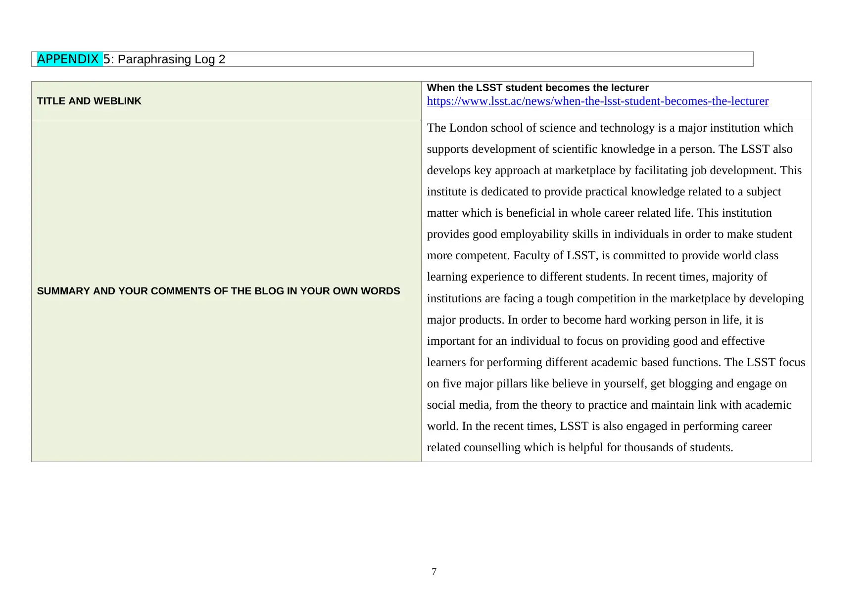Click the line 'world. In the recent times, LSST'
Screen dimensions: 868x614
coord(599,426)
